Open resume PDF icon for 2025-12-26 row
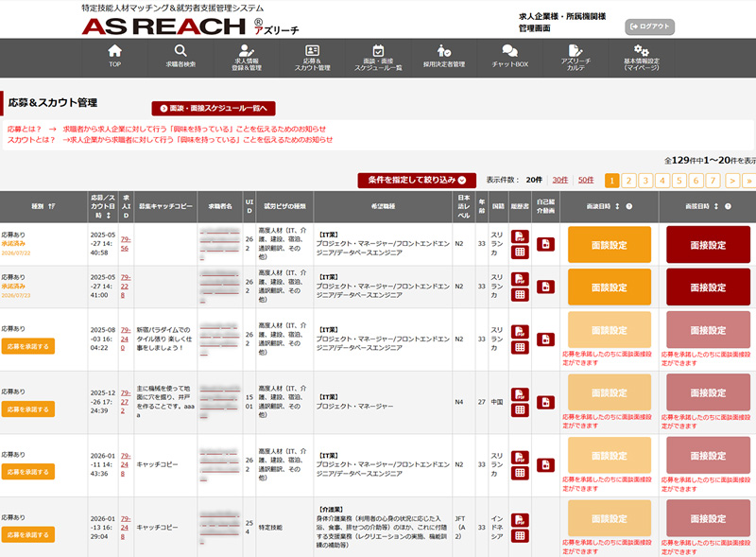This screenshot has height=557, width=756. click(520, 394)
